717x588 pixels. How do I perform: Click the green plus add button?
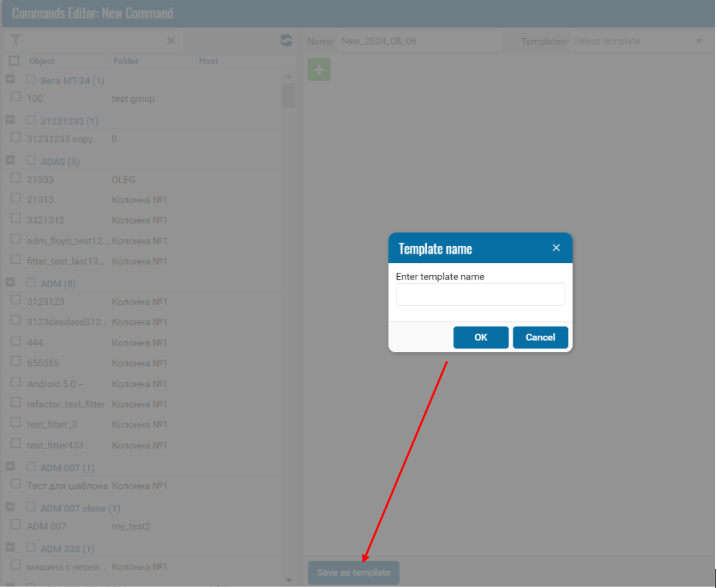click(x=319, y=70)
